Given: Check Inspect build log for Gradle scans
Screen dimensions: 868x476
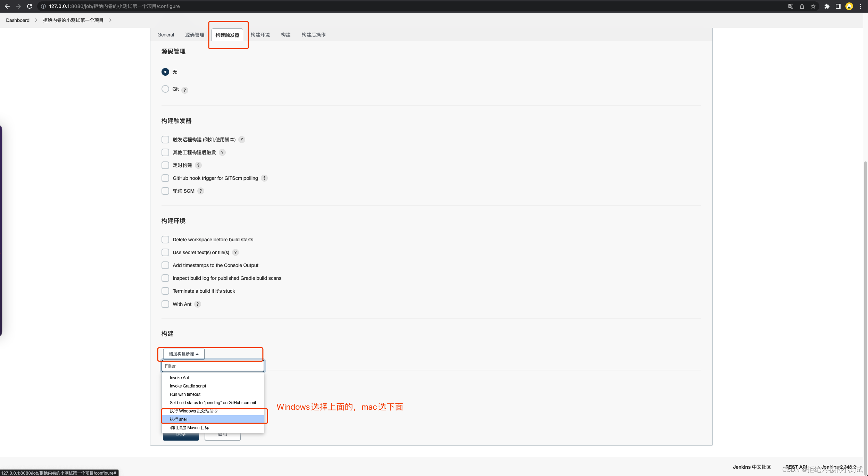Looking at the screenshot, I should 165,278.
